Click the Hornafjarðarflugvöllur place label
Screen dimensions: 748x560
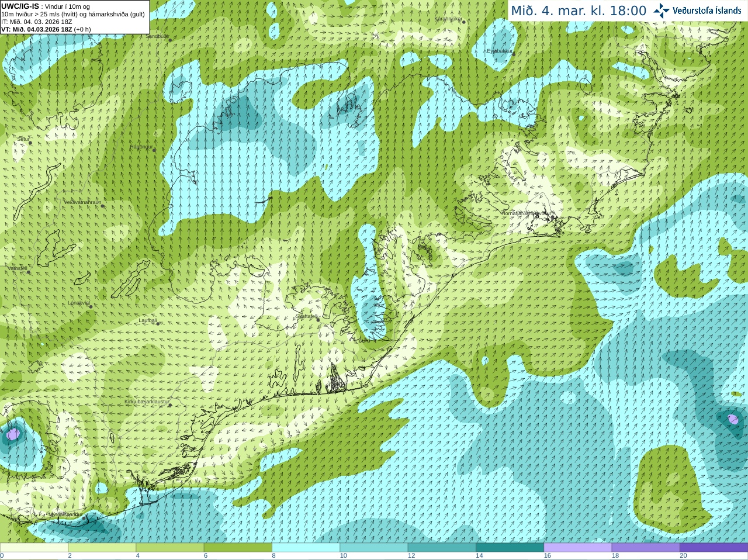[527, 213]
